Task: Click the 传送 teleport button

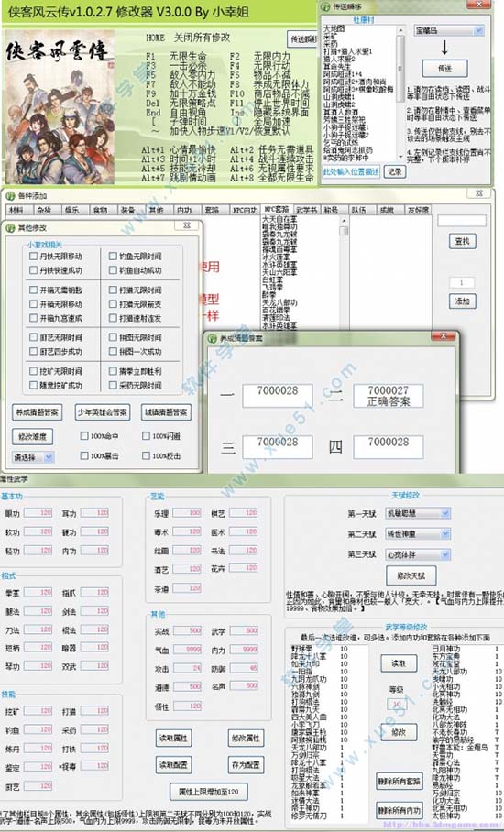Action: [444, 69]
